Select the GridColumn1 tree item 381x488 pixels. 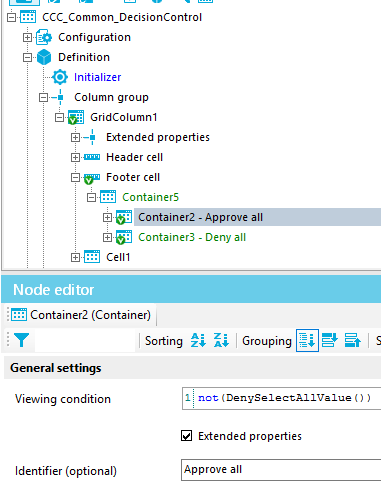(123, 117)
